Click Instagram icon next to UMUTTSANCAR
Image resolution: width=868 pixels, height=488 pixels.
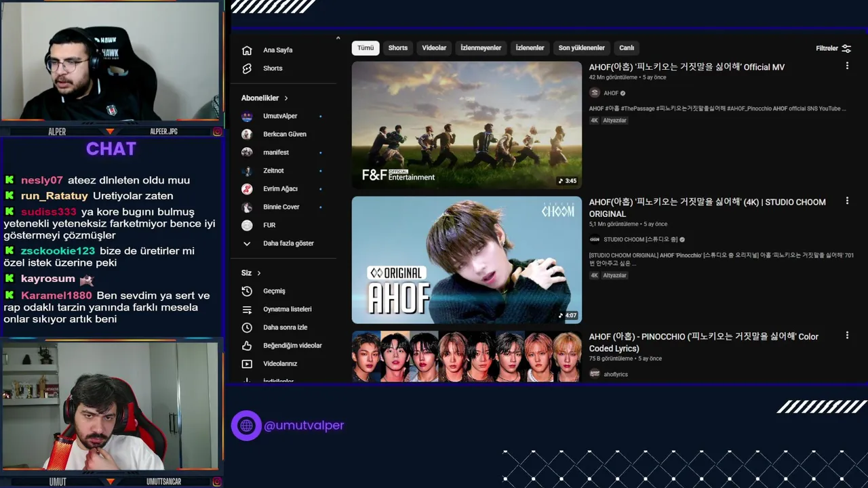tap(218, 482)
